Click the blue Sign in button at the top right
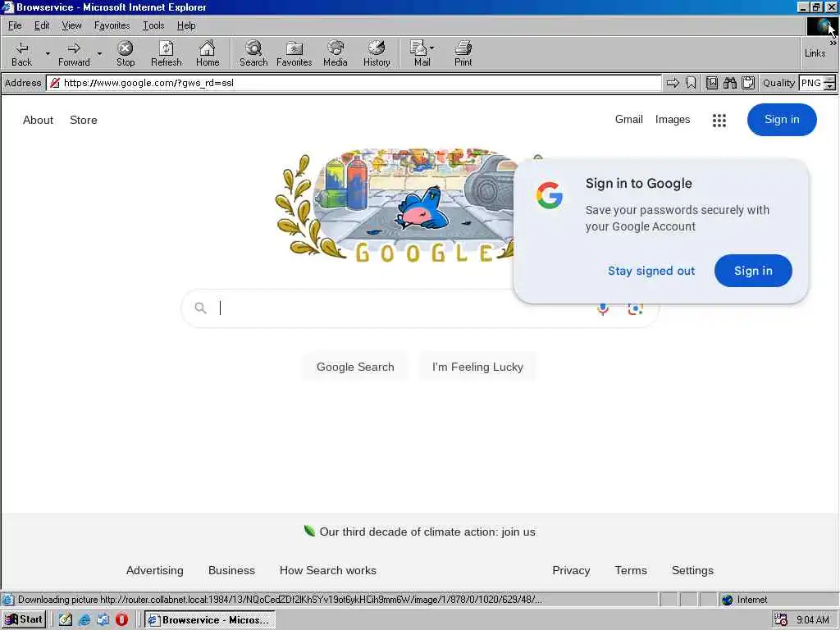Screen dimensions: 840x630 [x=782, y=120]
